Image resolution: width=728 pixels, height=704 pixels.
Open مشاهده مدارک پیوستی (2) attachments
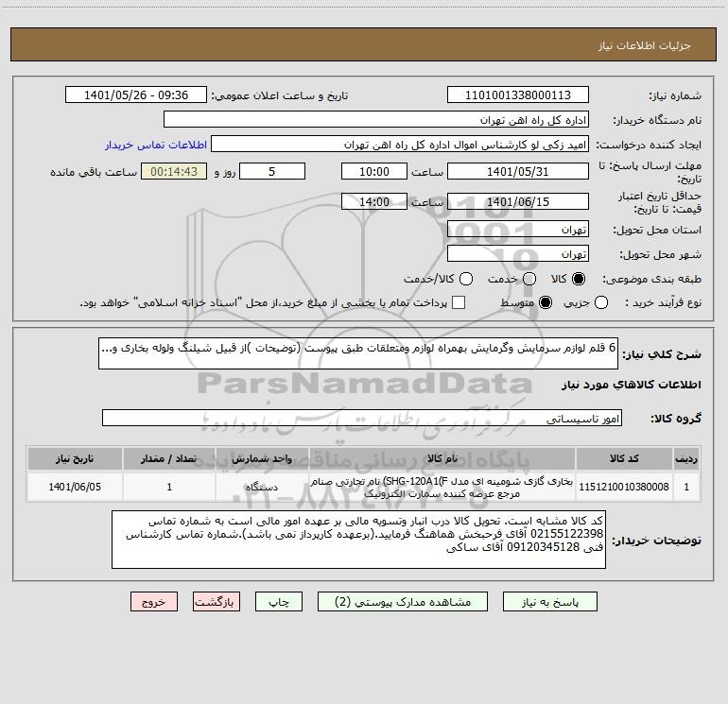[x=403, y=602]
